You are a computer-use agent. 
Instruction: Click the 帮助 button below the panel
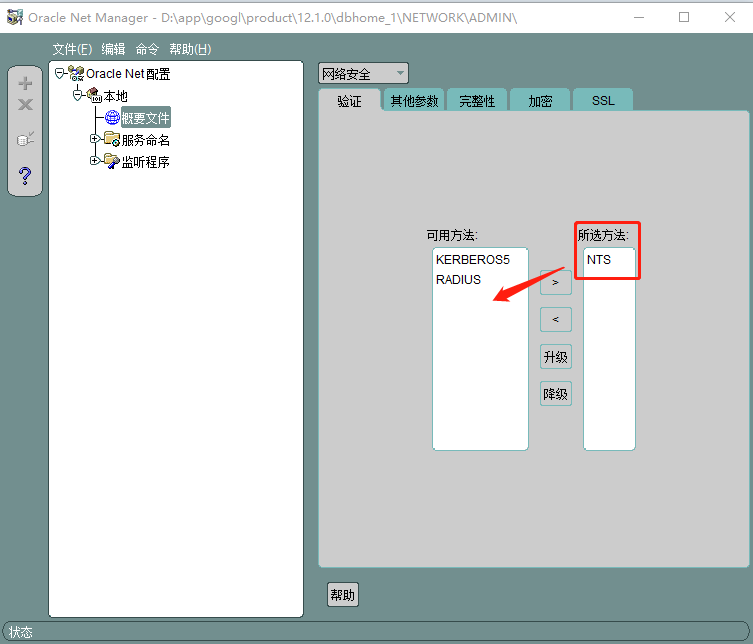pos(342,595)
